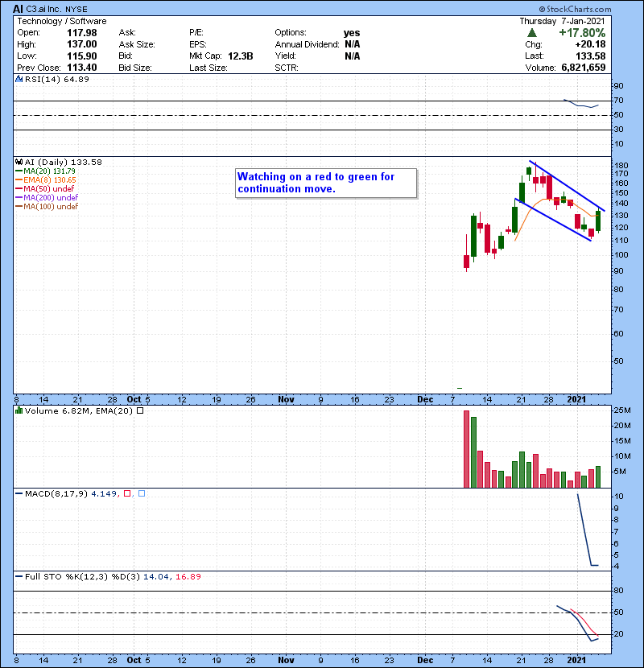Click the 'Watching on a red to green' annotation box
Viewport: 644px width, 668px height.
pos(326,183)
